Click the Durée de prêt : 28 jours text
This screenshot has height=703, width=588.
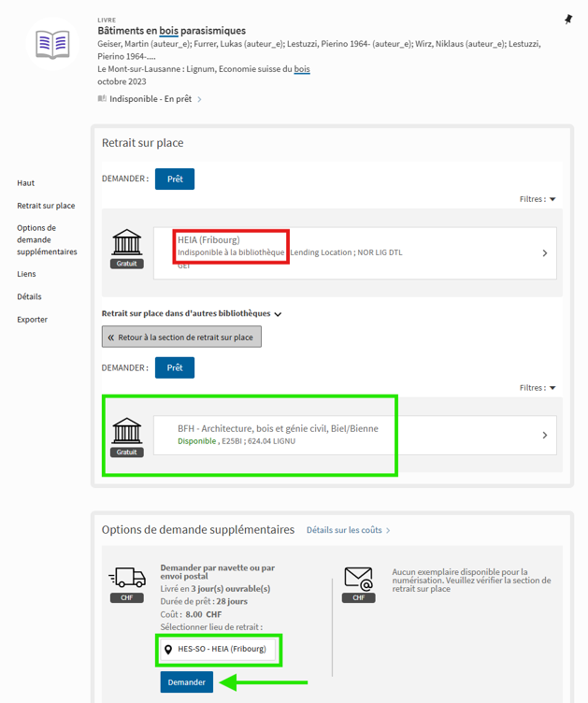tap(204, 601)
